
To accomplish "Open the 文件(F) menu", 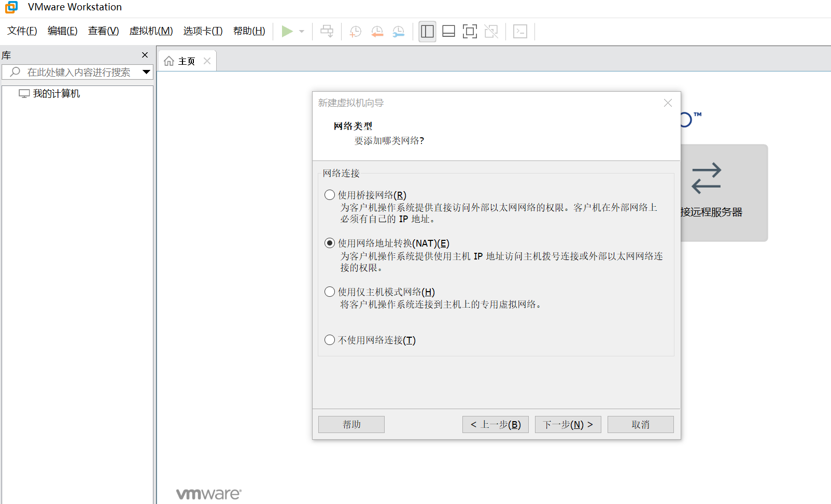I will click(22, 31).
